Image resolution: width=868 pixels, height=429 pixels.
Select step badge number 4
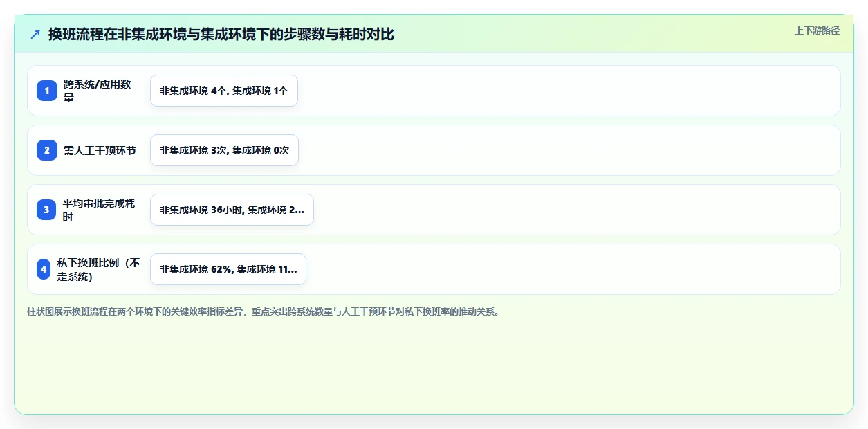click(44, 269)
